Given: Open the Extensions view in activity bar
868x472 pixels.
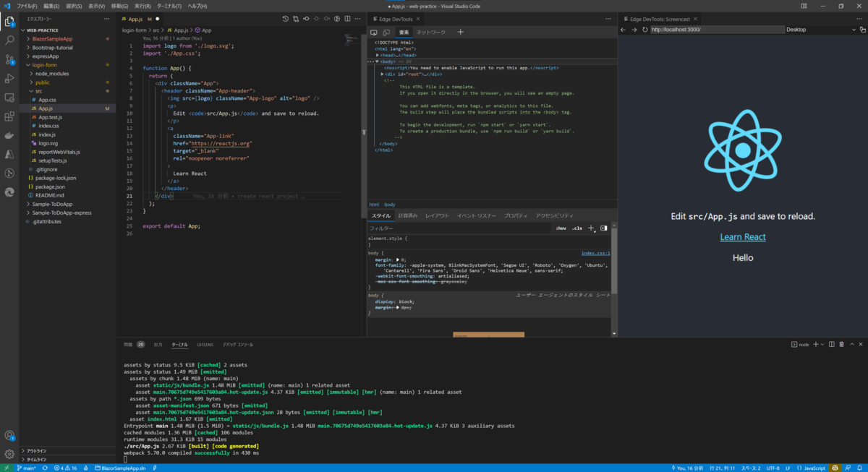Looking at the screenshot, I should pos(9,116).
